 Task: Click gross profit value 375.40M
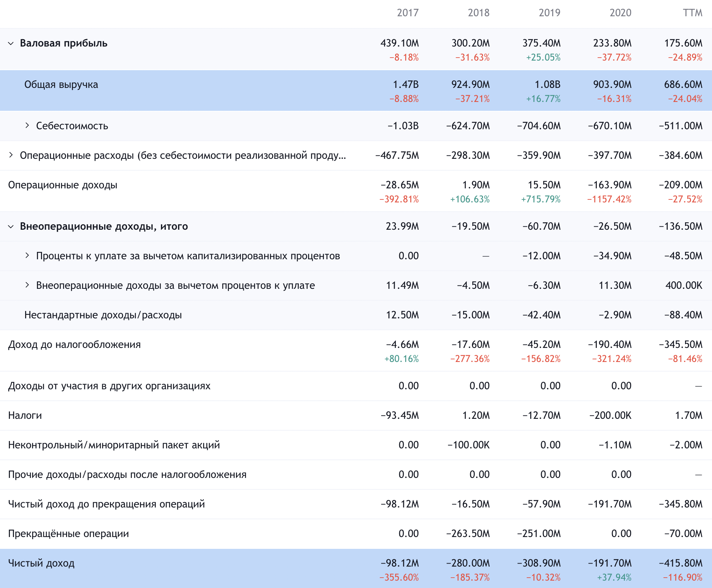click(541, 43)
